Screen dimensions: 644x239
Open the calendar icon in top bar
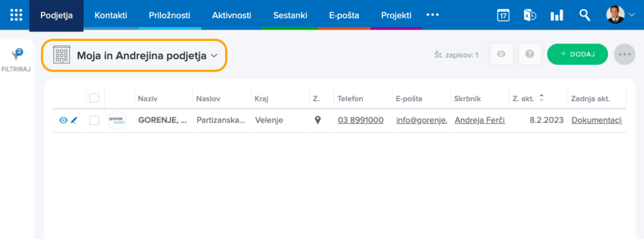[x=503, y=15]
